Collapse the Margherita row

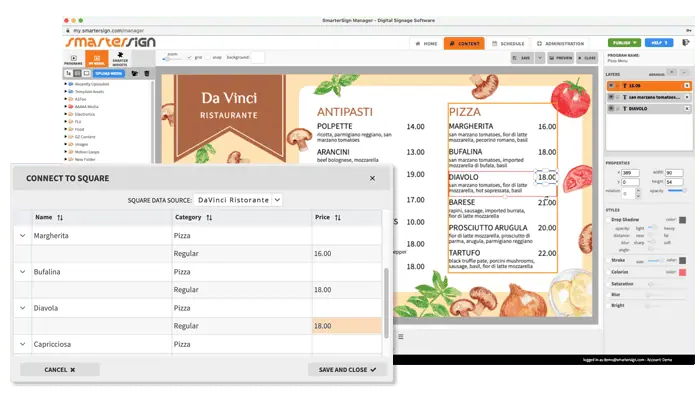click(x=23, y=236)
